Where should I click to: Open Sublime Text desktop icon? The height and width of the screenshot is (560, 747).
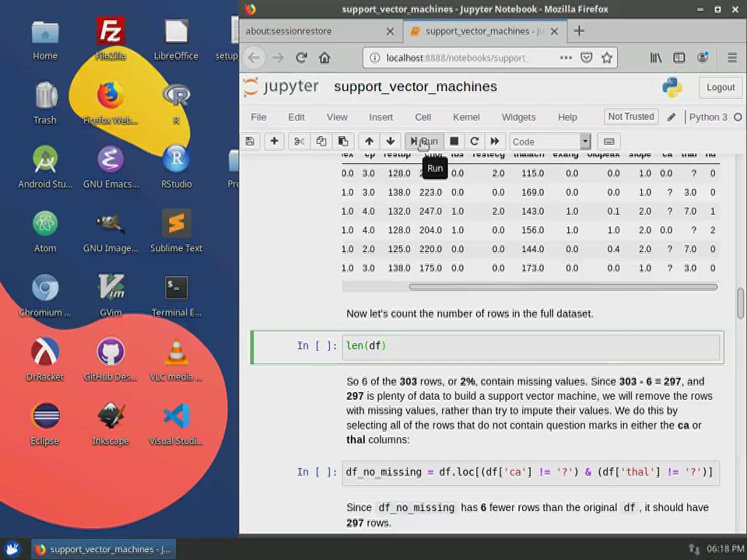177,232
